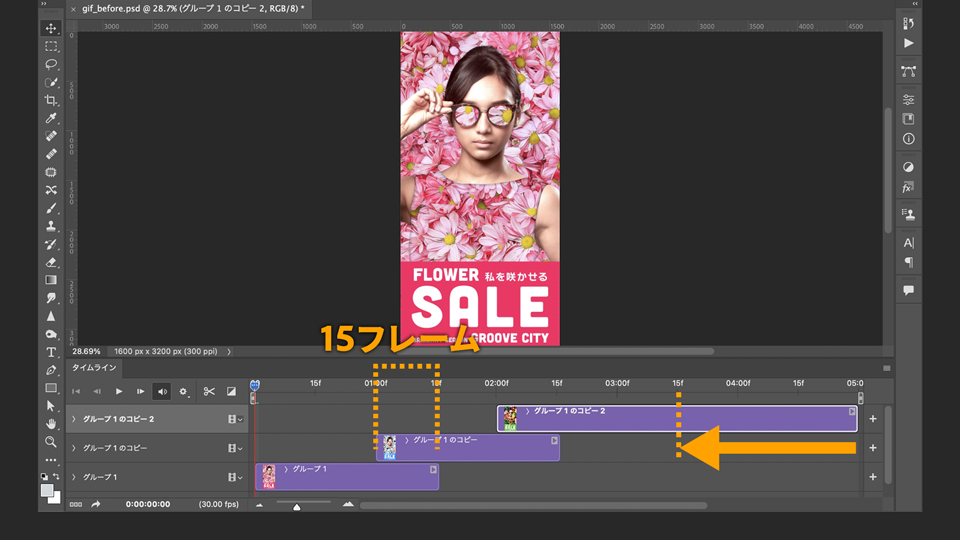Select the Brush tool
960x540 pixels.
tap(51, 208)
